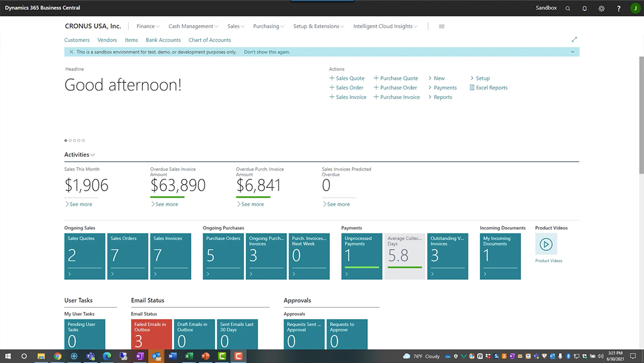The image size is (644, 363).
Task: See more under Overdue Purch. Invoice Amount
Action: (250, 204)
